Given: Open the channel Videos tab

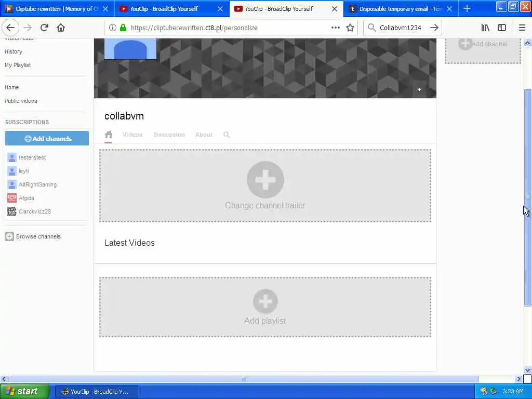Looking at the screenshot, I should 132,135.
